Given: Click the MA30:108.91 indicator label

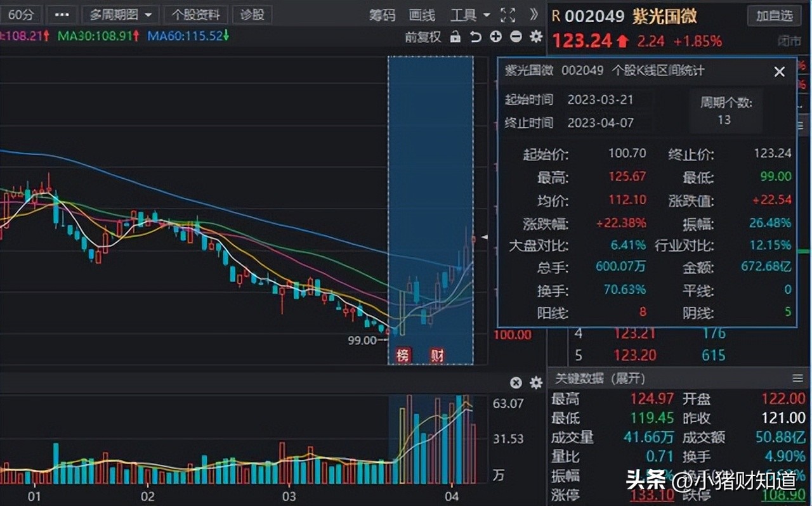Looking at the screenshot, I should [98, 36].
